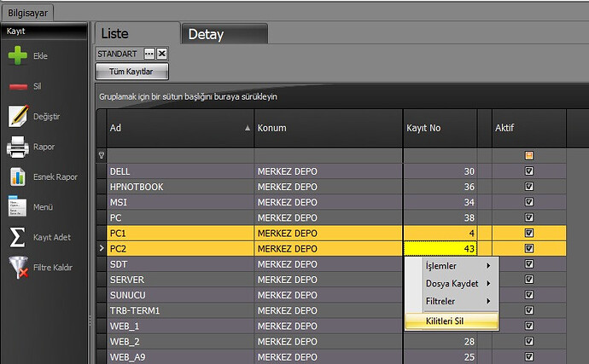The width and height of the screenshot is (589, 364).
Task: Select the SUNUCU row name cell
Action: click(180, 295)
